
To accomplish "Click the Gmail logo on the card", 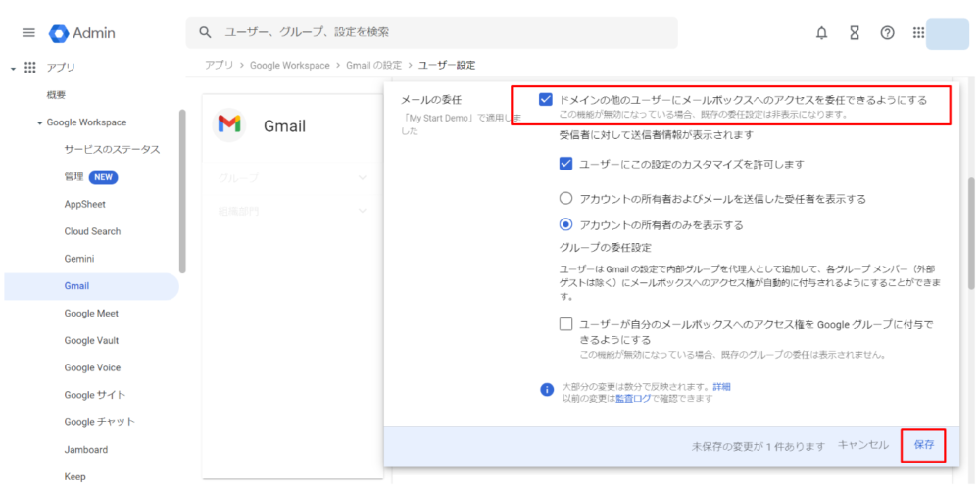I will point(228,125).
